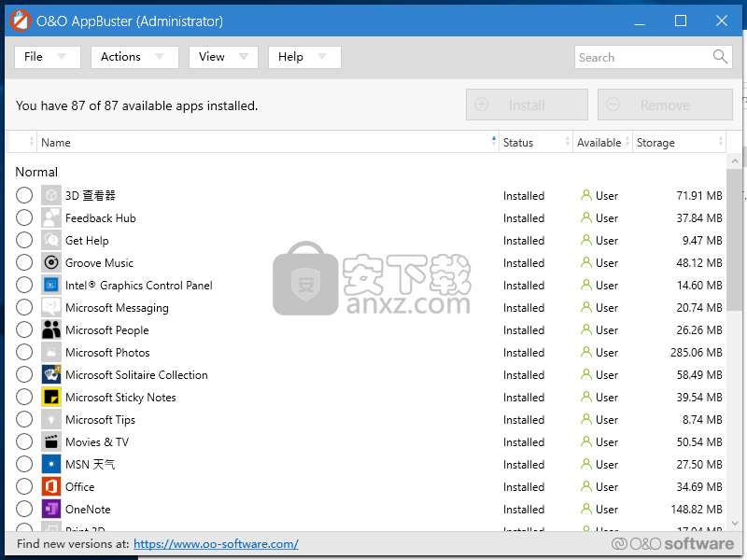
Task: Select the Microsoft Sticky Notes radio button
Action: pyautogui.click(x=24, y=397)
